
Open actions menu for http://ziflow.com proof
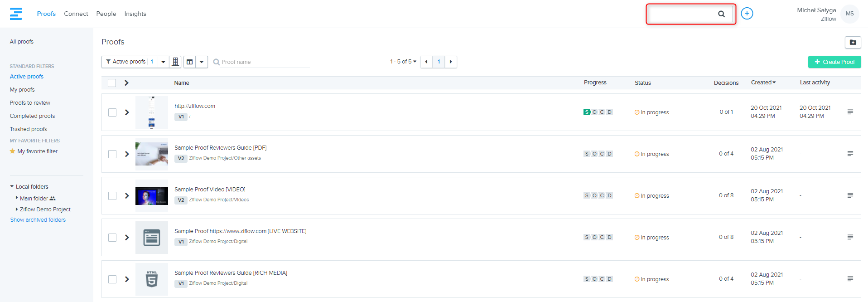tap(850, 112)
